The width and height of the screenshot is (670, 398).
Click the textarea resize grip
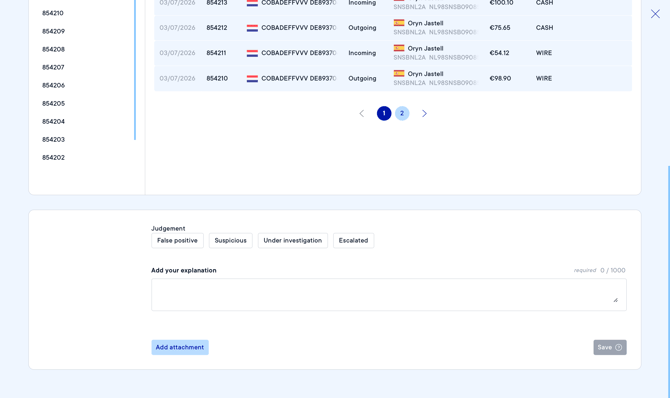point(616,300)
